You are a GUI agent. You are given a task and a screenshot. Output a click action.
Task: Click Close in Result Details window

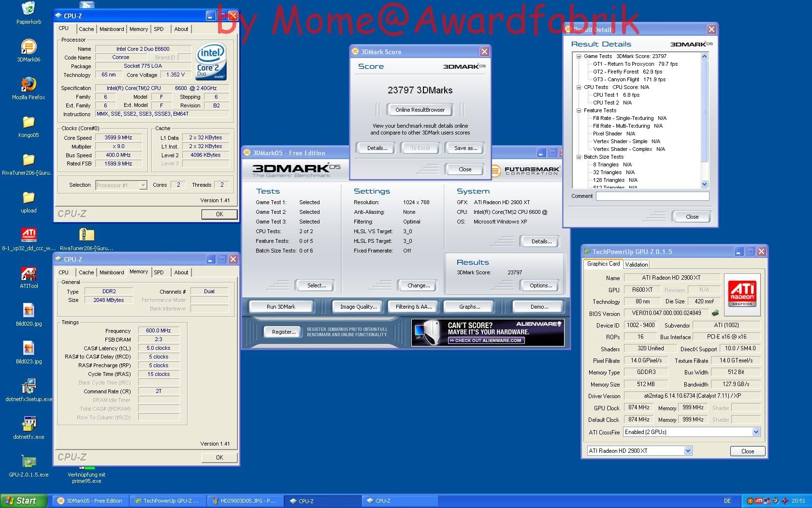tap(692, 217)
